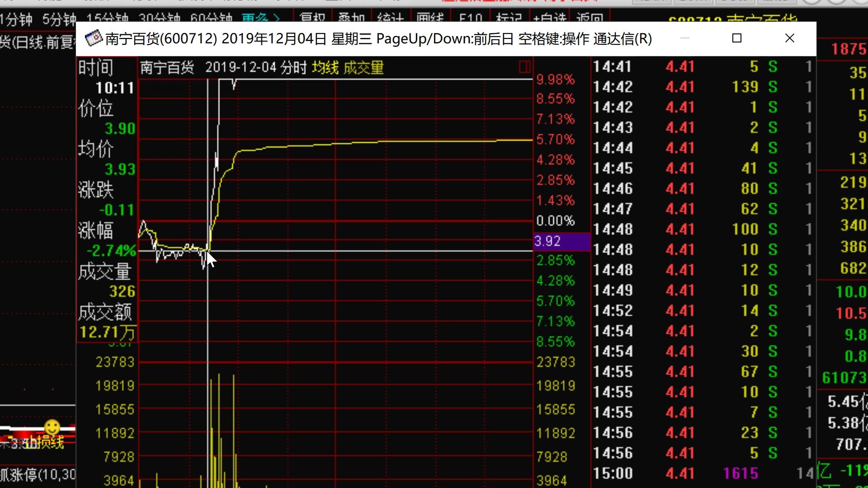Click 均价 value 3.93
The width and height of the screenshot is (868, 488).
pyautogui.click(x=120, y=169)
